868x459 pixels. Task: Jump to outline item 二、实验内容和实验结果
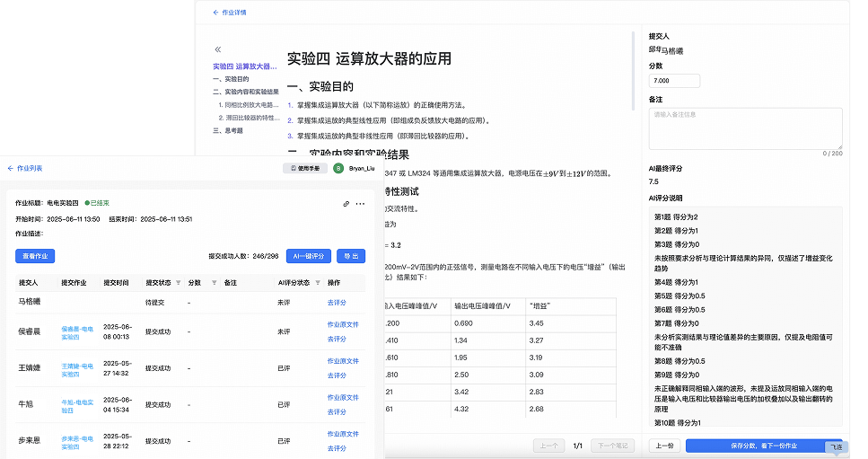point(246,92)
